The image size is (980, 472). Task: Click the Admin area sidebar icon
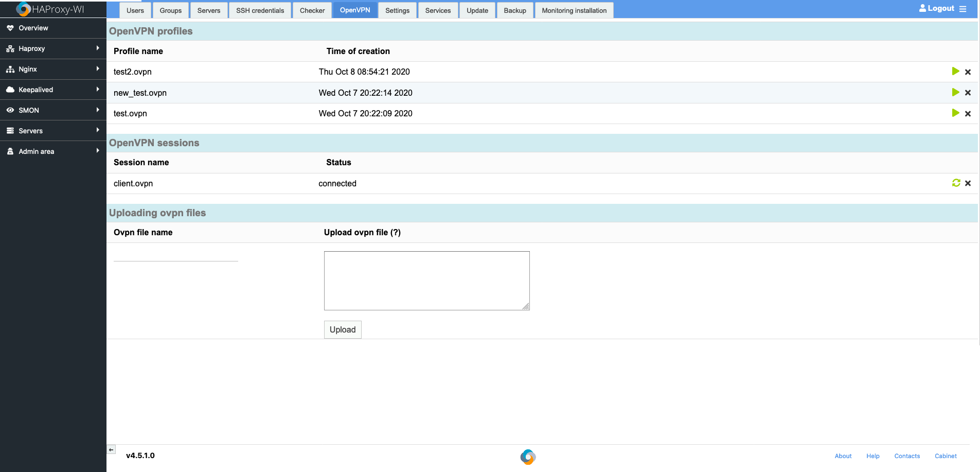pyautogui.click(x=10, y=151)
